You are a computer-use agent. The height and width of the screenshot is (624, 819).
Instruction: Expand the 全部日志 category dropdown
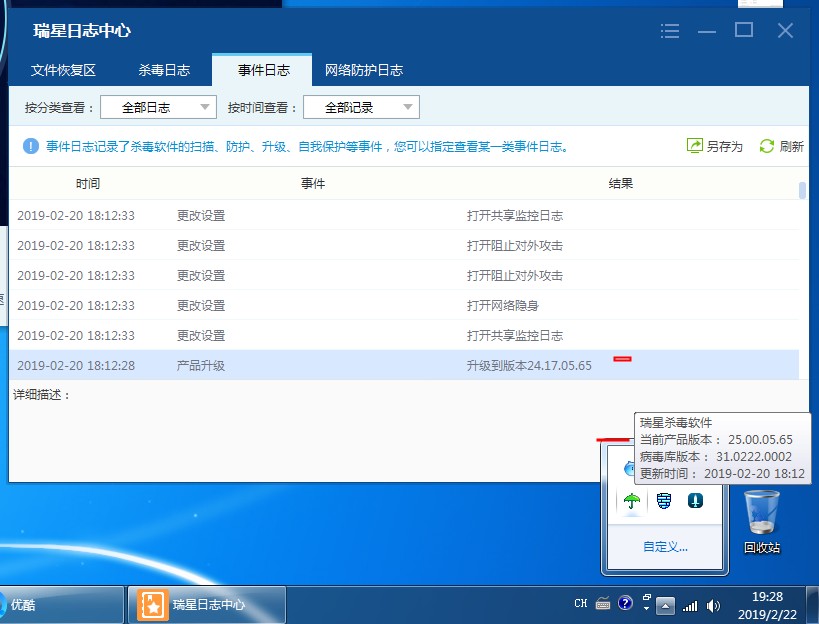click(x=158, y=107)
